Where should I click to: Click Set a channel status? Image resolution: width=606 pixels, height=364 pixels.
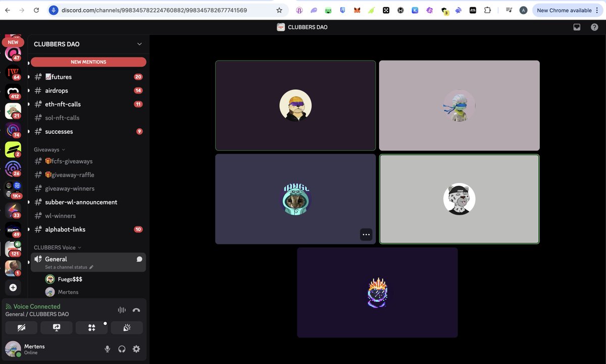pyautogui.click(x=66, y=267)
